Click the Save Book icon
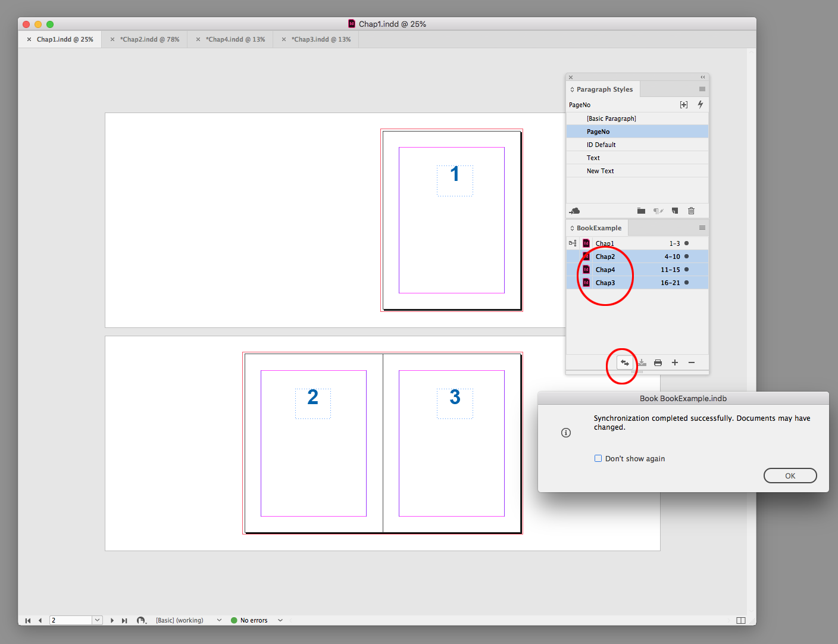This screenshot has width=838, height=644. coord(642,362)
